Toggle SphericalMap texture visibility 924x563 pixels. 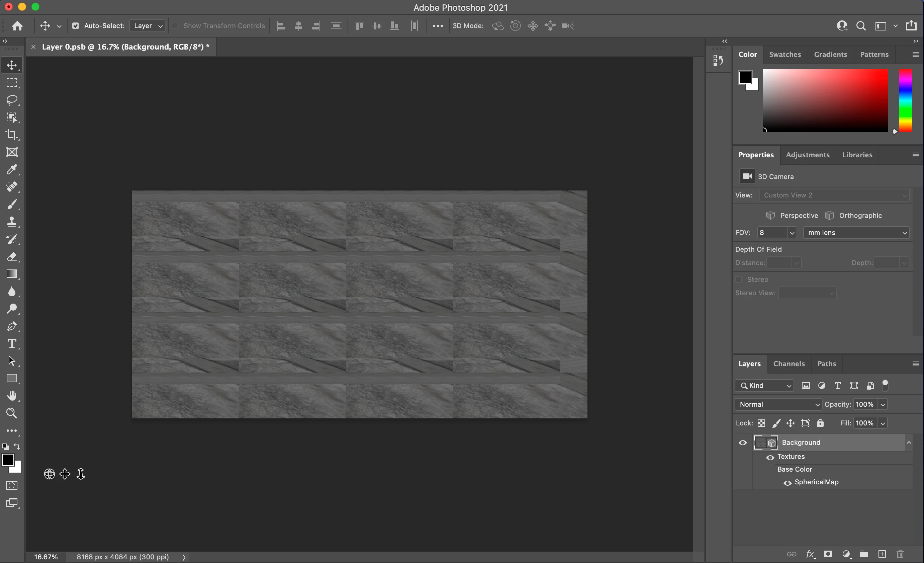tap(788, 483)
